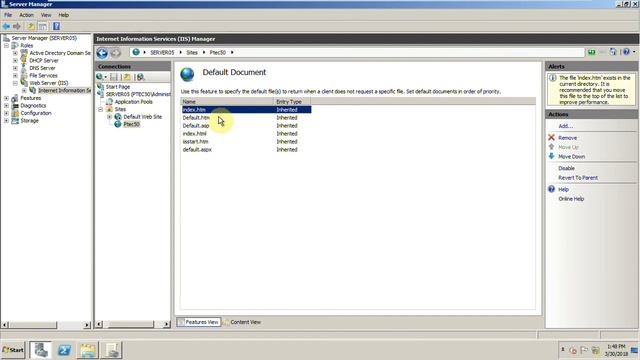Open the Help menu
Screen dimensions: 640x360
coord(64,15)
